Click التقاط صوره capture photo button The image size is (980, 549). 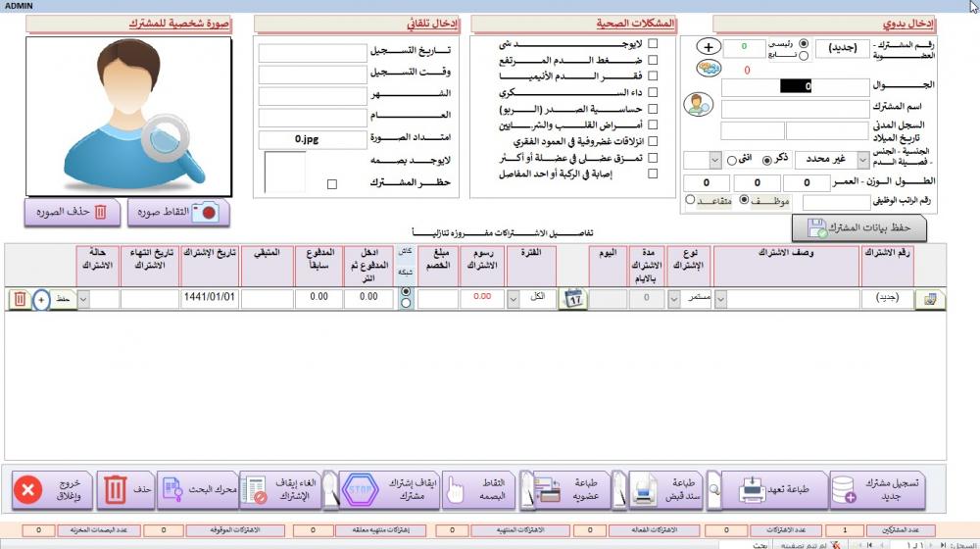click(178, 213)
